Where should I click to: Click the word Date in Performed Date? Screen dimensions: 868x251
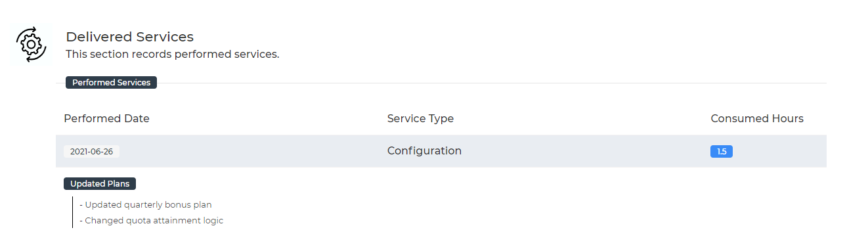137,119
